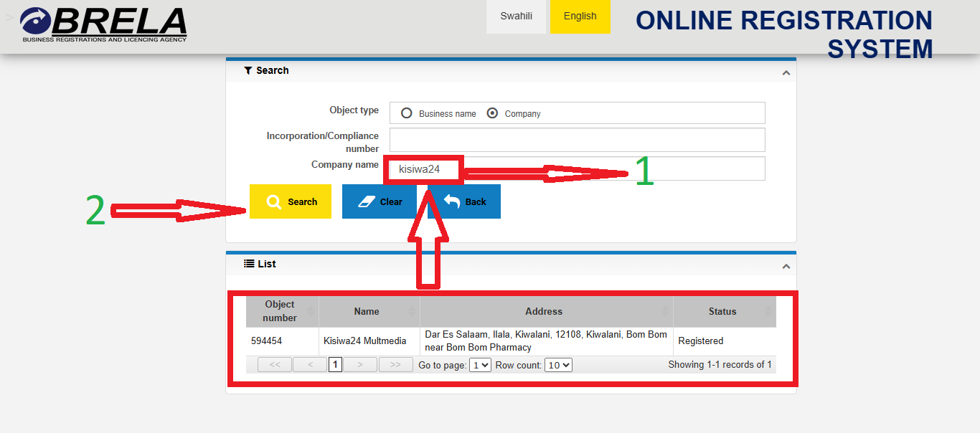Sort by Address column
The image size is (980, 433).
click(x=547, y=311)
